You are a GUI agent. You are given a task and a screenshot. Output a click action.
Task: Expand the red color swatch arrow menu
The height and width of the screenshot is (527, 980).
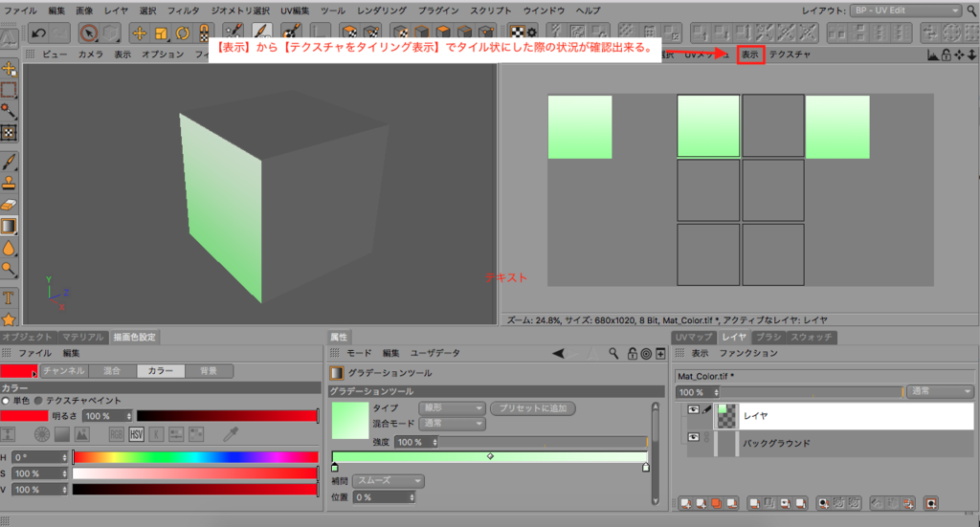tap(33, 374)
